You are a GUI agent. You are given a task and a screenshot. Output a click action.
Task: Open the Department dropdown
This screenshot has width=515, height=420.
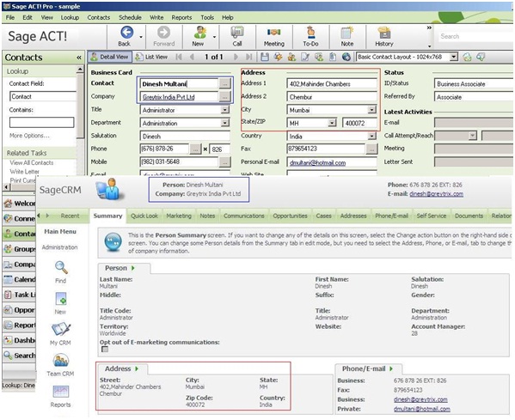click(225, 123)
